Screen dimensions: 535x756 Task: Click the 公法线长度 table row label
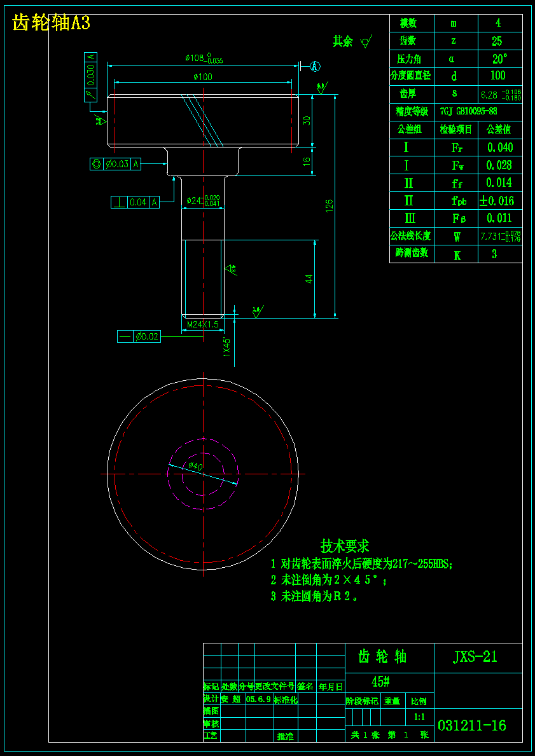[412, 237]
